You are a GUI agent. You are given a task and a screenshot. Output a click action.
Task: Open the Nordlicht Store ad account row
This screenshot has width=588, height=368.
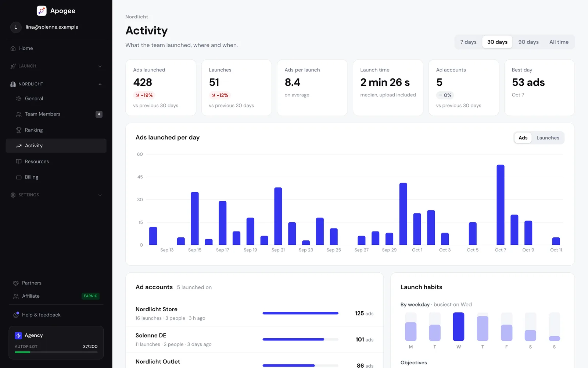254,314
